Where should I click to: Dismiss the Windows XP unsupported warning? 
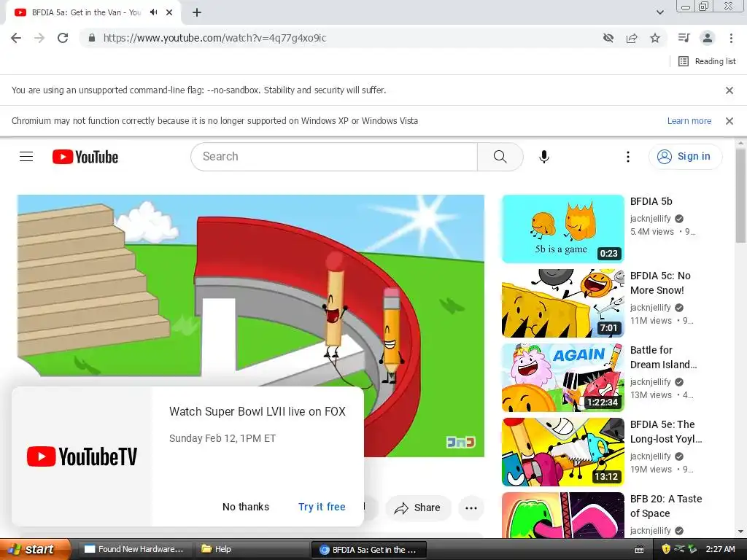coord(729,121)
